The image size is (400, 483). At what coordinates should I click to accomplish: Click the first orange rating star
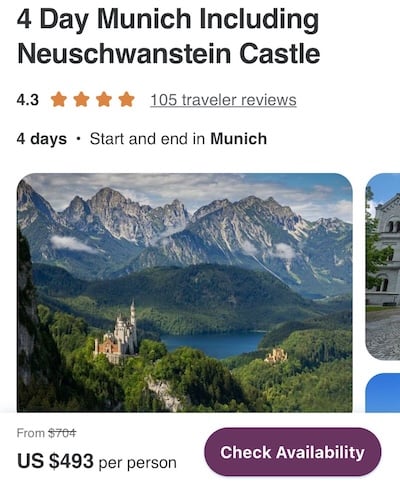point(59,100)
